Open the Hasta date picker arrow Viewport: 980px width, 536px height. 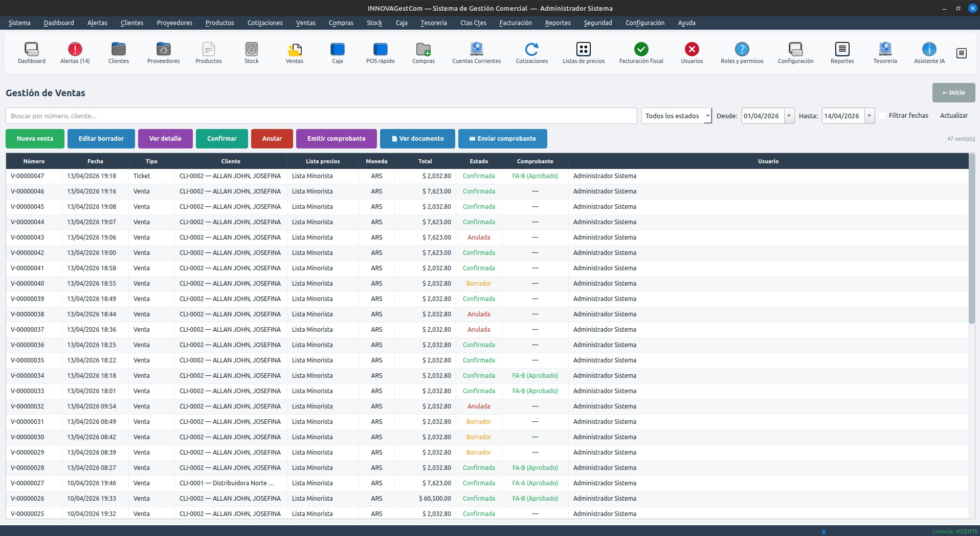[869, 116]
